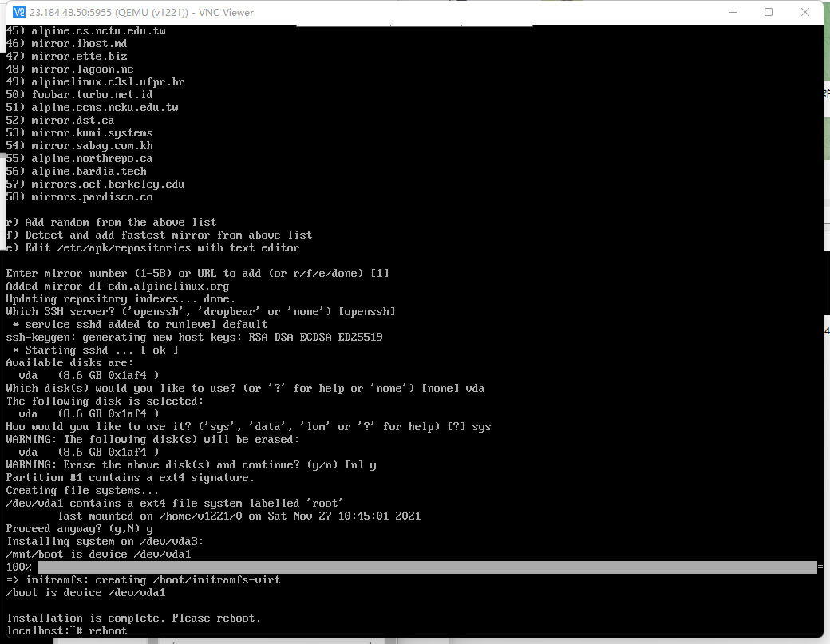Screen dimensions: 830x644
Task: Select mirror entry '54) mirror.sabay.com.kh'
Action: coord(79,145)
